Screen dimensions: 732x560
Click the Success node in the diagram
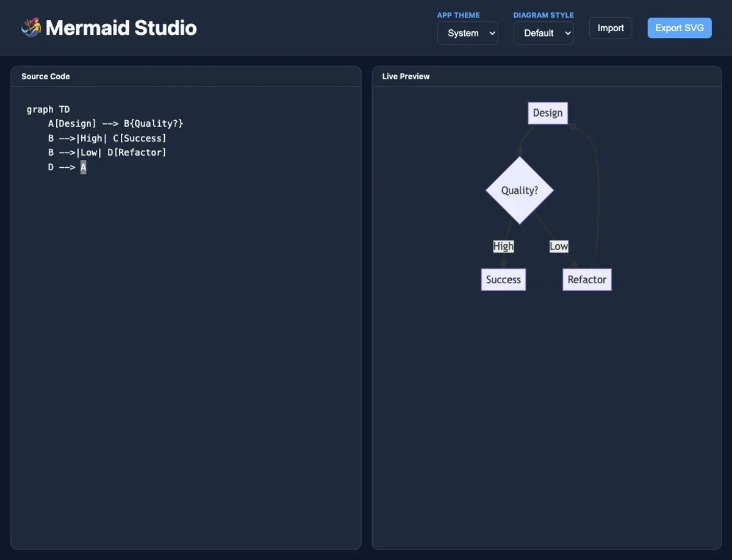pos(503,279)
